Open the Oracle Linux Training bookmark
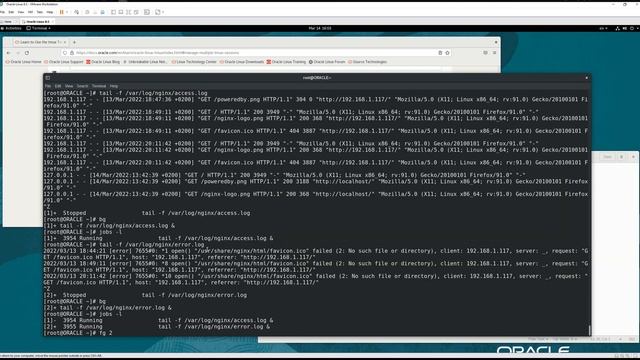 pyautogui.click(x=286, y=62)
